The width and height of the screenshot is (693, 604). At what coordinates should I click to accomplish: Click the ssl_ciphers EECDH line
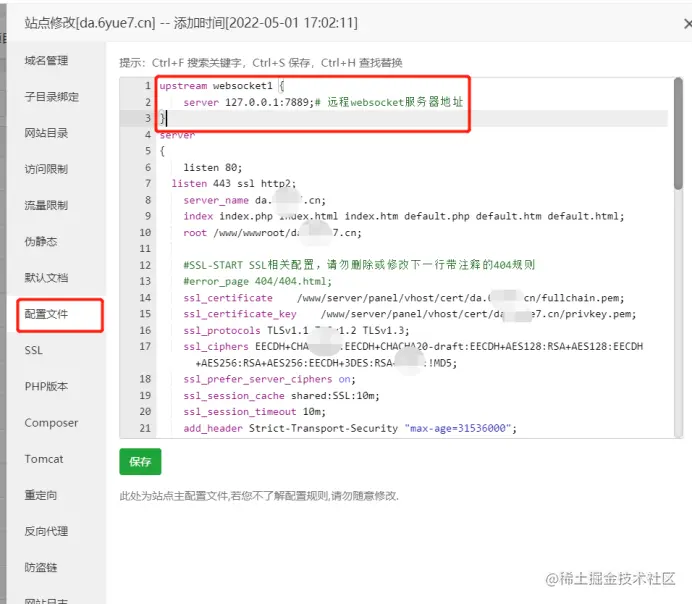tap(413, 355)
